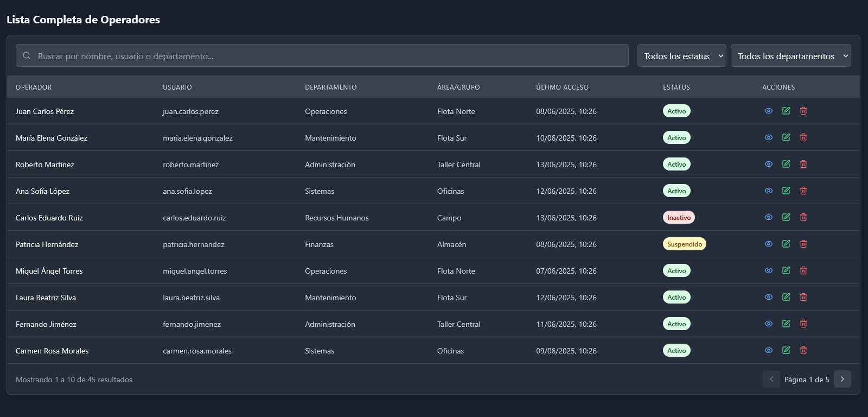Screen dimensions: 868x417
Task: Click the ESTATUS column header
Action: 676,87
